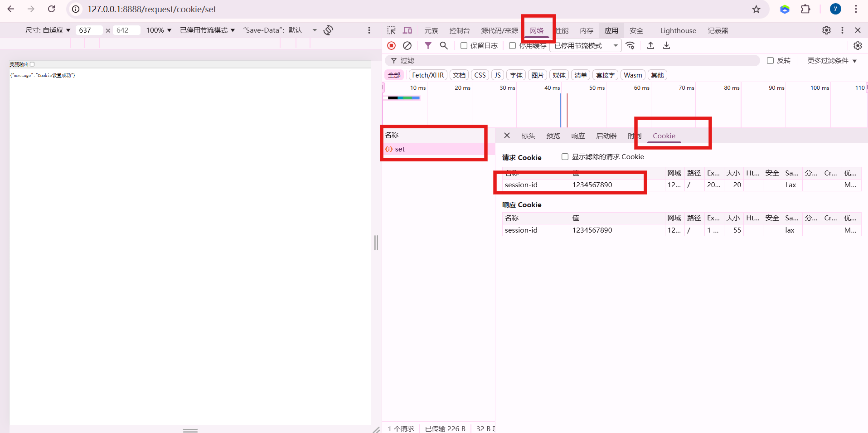Check 显示滤除的请求 Cookie option
Screen dimensions: 868x433
(564, 156)
